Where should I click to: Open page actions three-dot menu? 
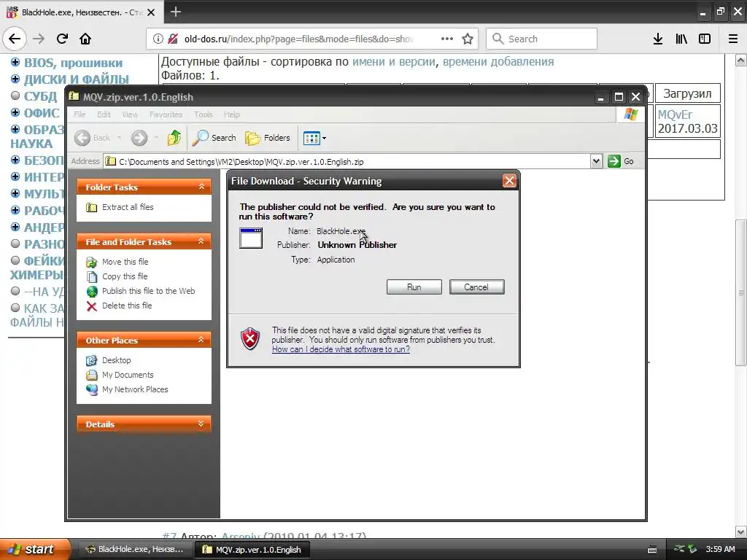pyautogui.click(x=447, y=39)
